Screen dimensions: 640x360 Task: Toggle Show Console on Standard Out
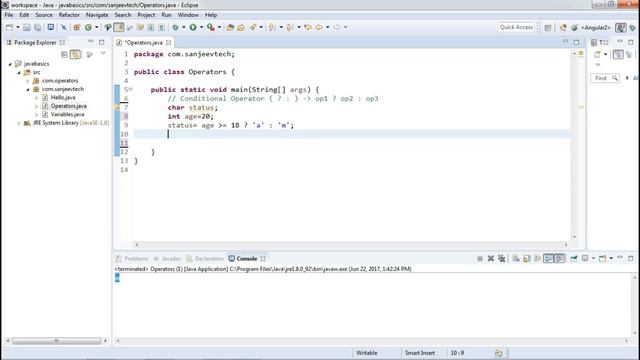(548, 259)
